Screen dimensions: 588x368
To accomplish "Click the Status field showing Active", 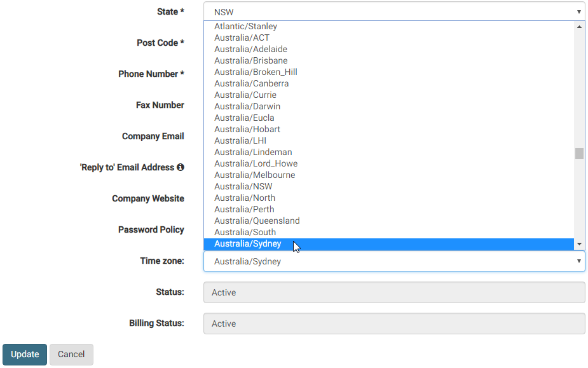I will [394, 292].
